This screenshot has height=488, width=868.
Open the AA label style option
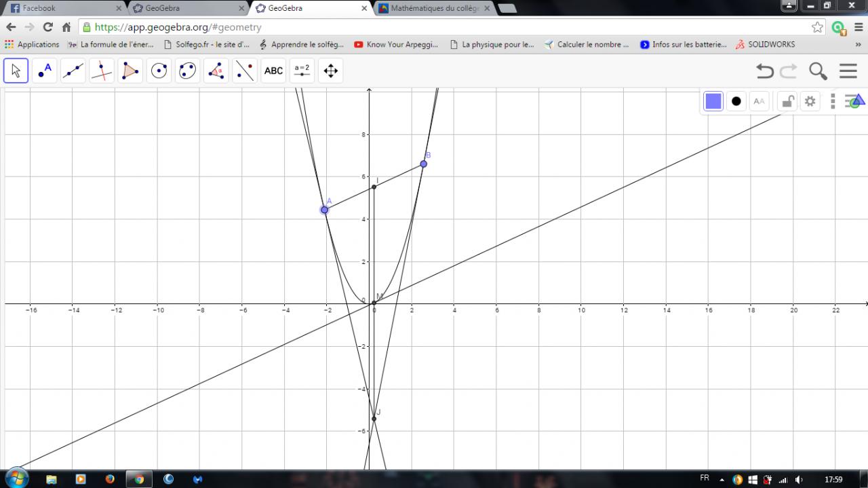coord(759,102)
